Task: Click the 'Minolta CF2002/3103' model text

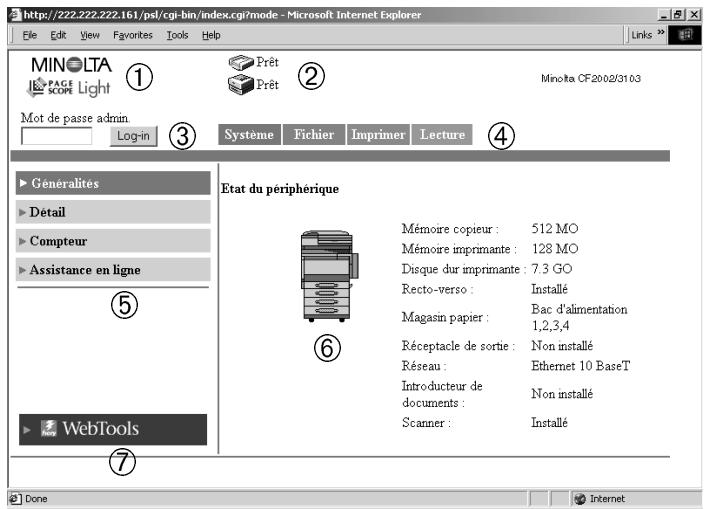Action: (x=591, y=78)
